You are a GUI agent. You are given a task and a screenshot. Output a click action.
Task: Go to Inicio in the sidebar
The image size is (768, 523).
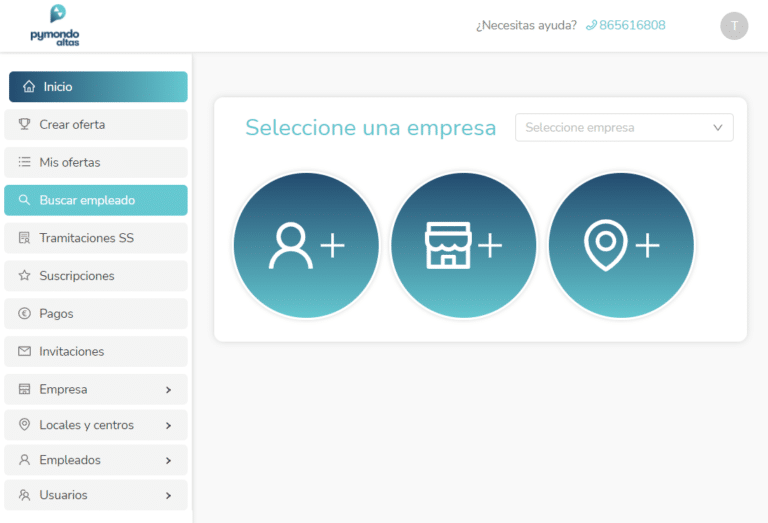tap(98, 87)
